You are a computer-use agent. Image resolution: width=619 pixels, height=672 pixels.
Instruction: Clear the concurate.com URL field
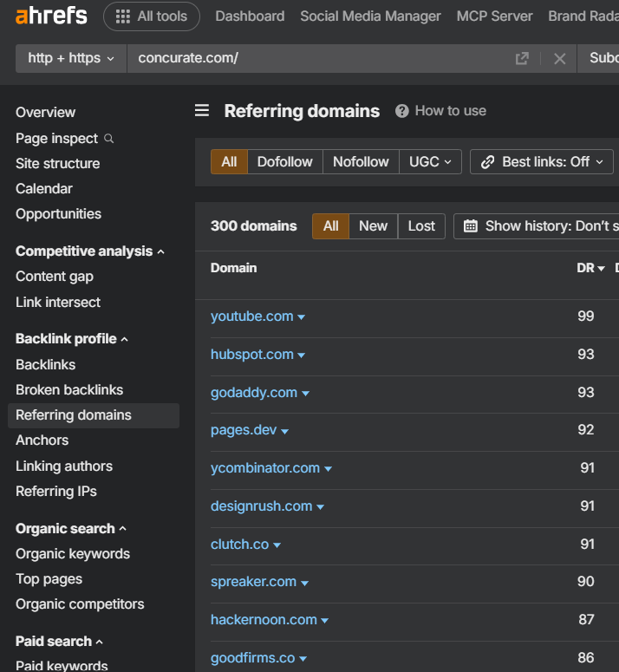coord(559,58)
